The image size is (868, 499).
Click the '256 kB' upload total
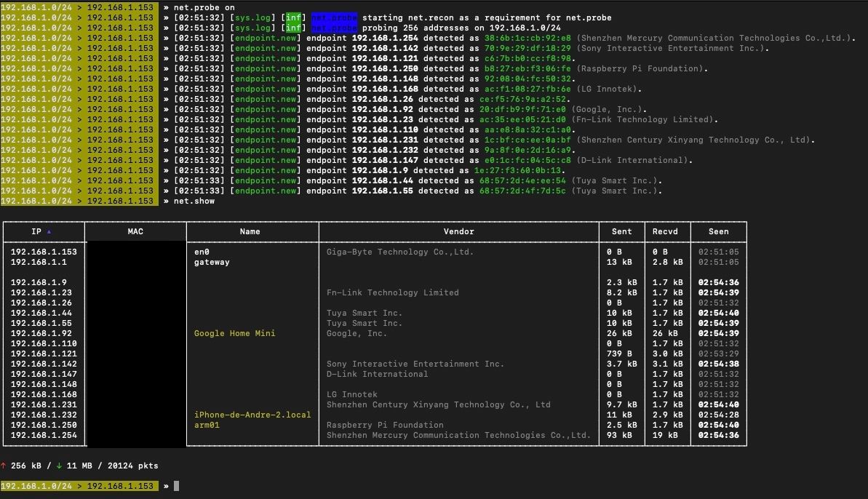click(x=26, y=466)
